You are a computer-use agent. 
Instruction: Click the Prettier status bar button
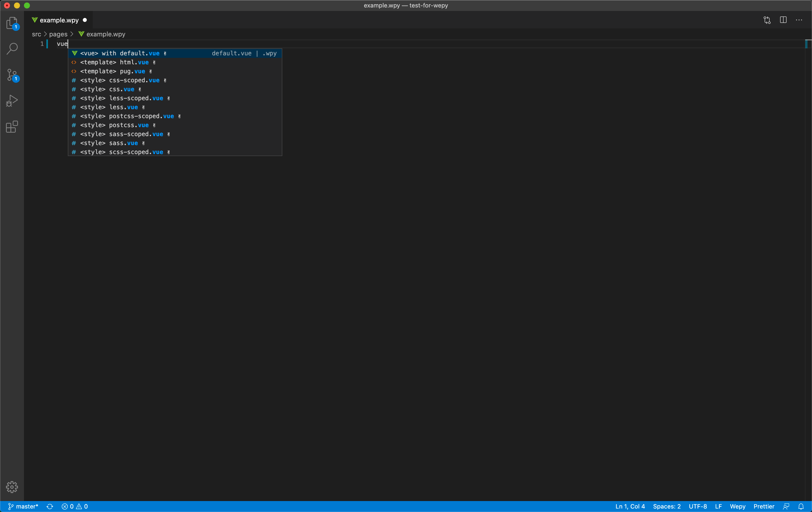pyautogui.click(x=764, y=506)
